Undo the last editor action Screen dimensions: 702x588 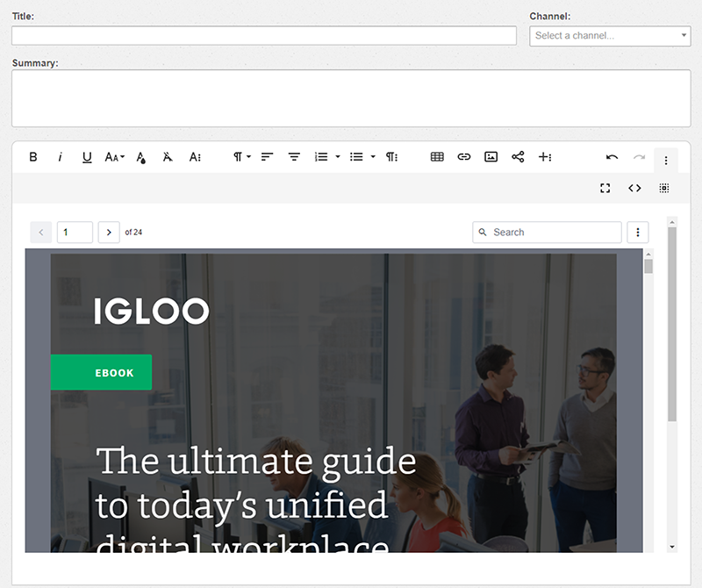pos(612,157)
